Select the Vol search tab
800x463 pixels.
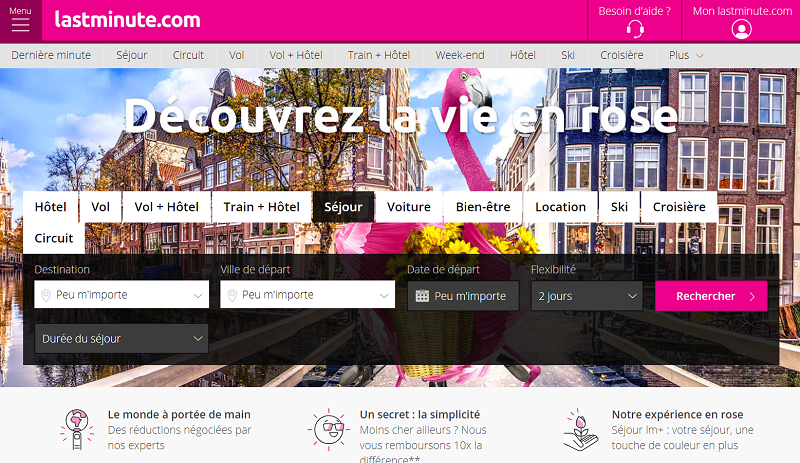click(101, 207)
